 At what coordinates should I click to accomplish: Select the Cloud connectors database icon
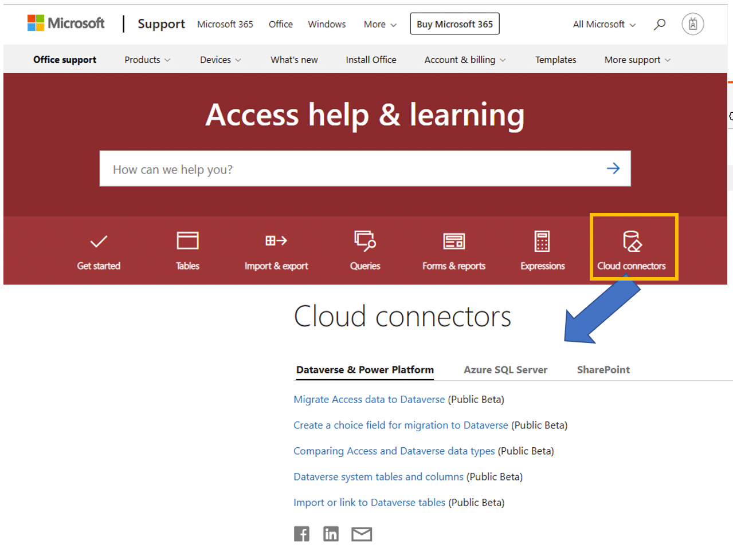[632, 241]
